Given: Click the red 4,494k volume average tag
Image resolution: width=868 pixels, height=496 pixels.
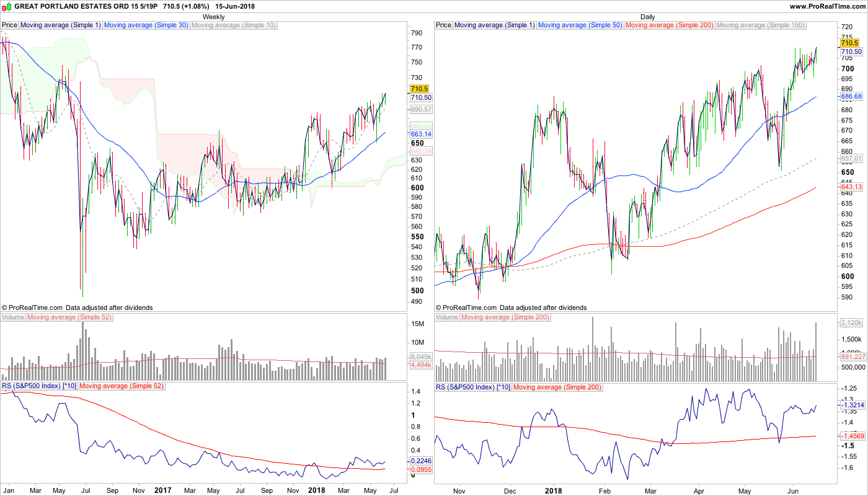Looking at the screenshot, I should pos(421,365).
